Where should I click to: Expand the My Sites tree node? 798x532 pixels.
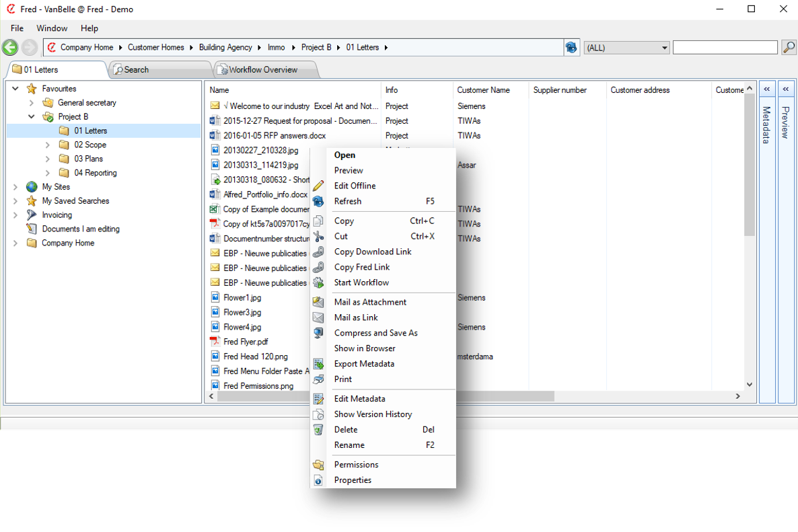pyautogui.click(x=15, y=187)
